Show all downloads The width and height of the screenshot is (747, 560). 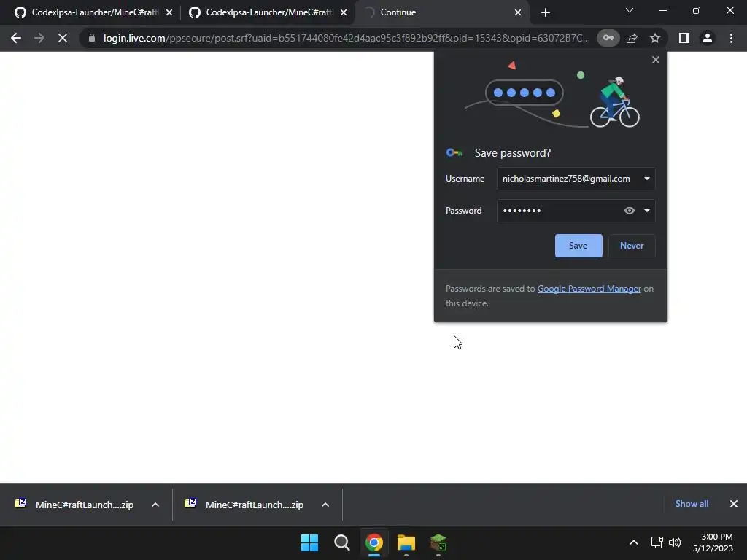692,504
